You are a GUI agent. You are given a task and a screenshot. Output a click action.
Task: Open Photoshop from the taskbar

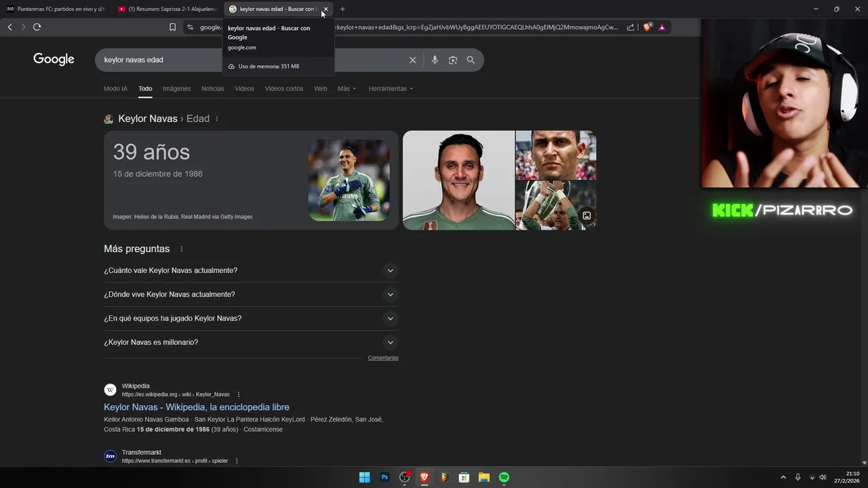(x=384, y=477)
